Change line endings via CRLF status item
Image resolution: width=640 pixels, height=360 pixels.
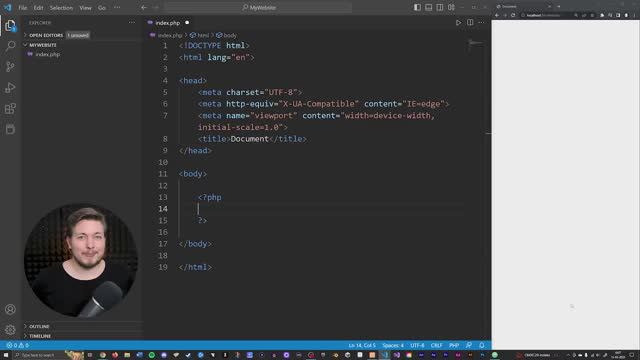point(436,345)
